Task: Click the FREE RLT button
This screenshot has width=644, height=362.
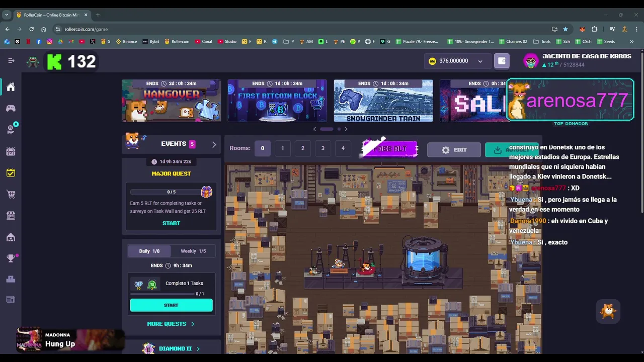Action: pyautogui.click(x=390, y=149)
